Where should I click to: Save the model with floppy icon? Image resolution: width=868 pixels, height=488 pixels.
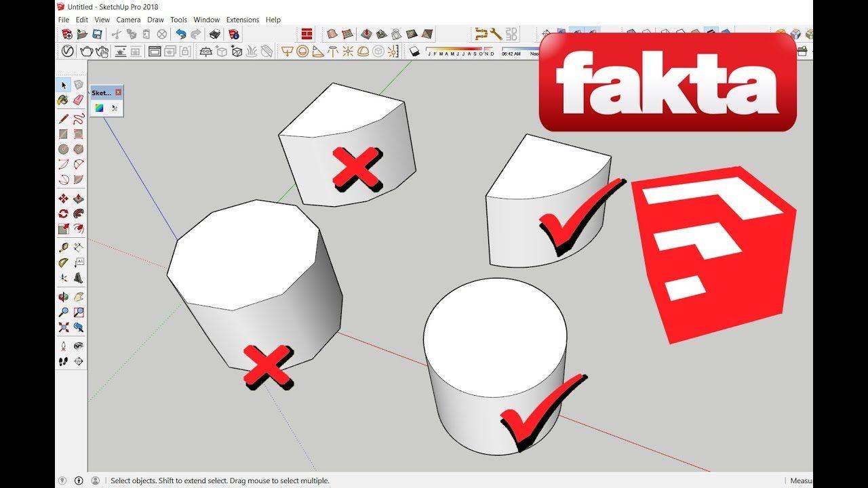(x=98, y=34)
